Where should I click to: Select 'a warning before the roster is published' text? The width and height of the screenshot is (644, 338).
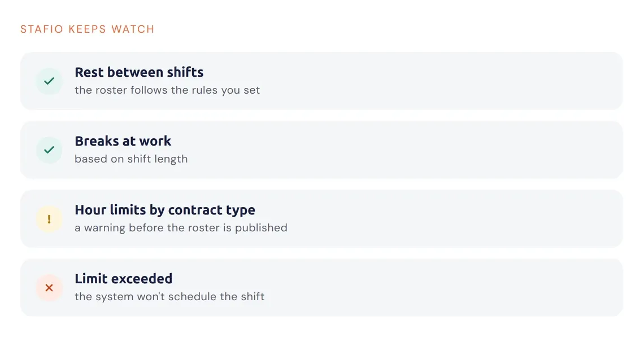[181, 228]
